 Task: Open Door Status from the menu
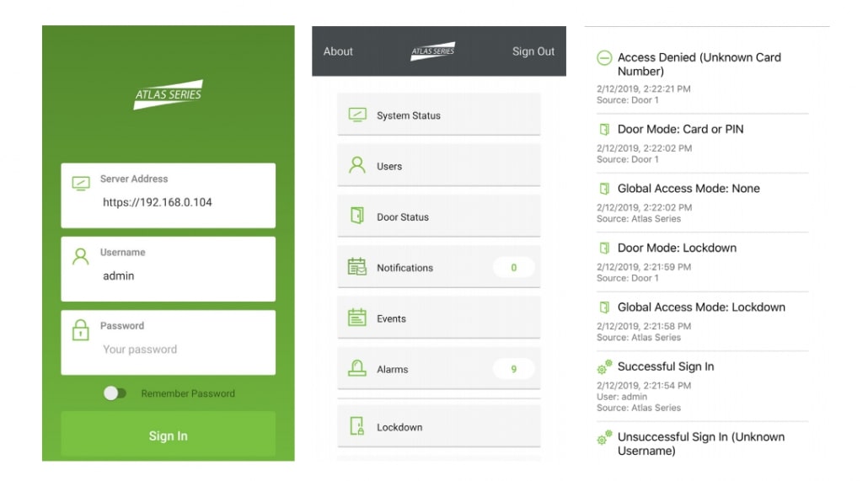(x=438, y=216)
